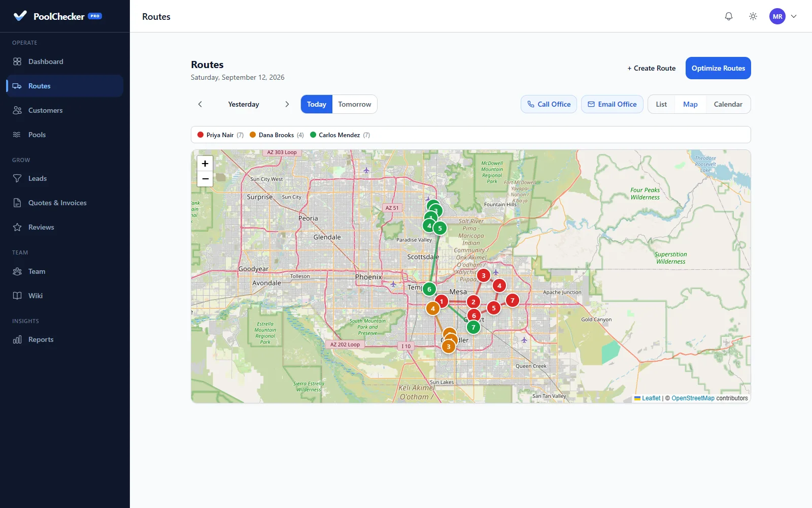Click the Carlos Mendez legend name
Image resolution: width=812 pixels, height=508 pixels.
coord(340,135)
